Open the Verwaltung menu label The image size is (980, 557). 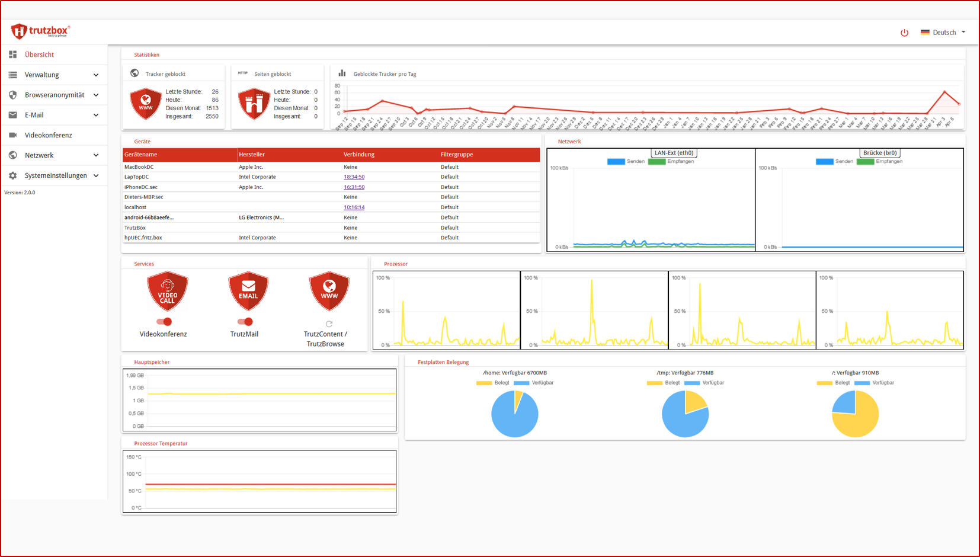[x=42, y=75]
